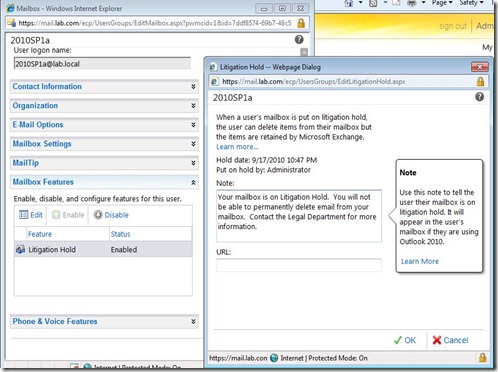Expand the E-Mail Options section
Screen dimensions: 498x372
(x=104, y=125)
